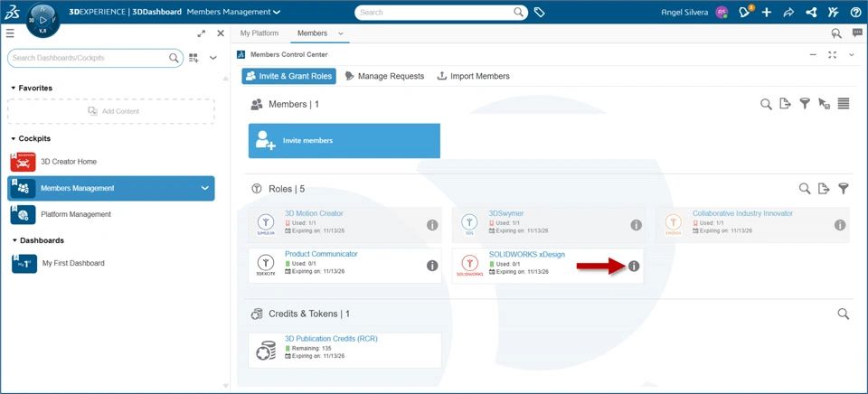Switch to My Platform tab

coord(259,33)
